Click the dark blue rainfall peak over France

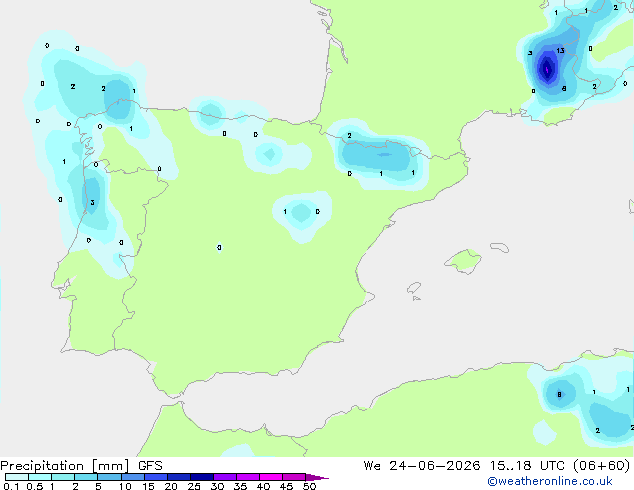point(547,69)
